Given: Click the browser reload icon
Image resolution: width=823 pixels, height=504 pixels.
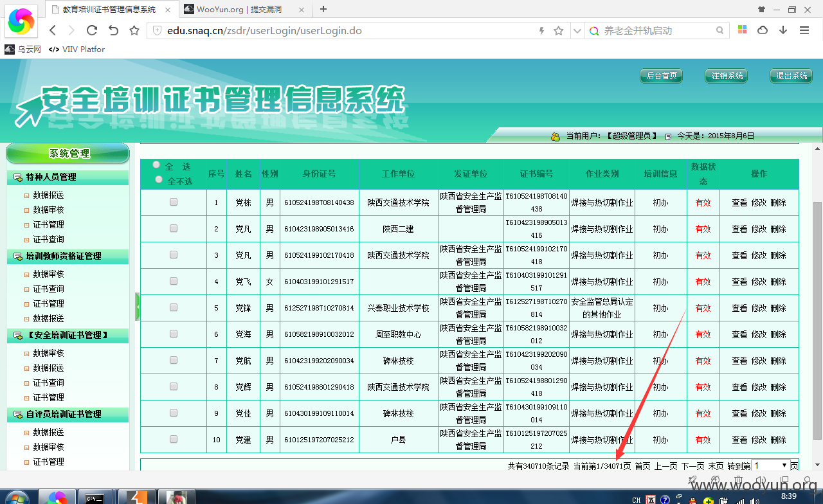Looking at the screenshot, I should coord(92,30).
